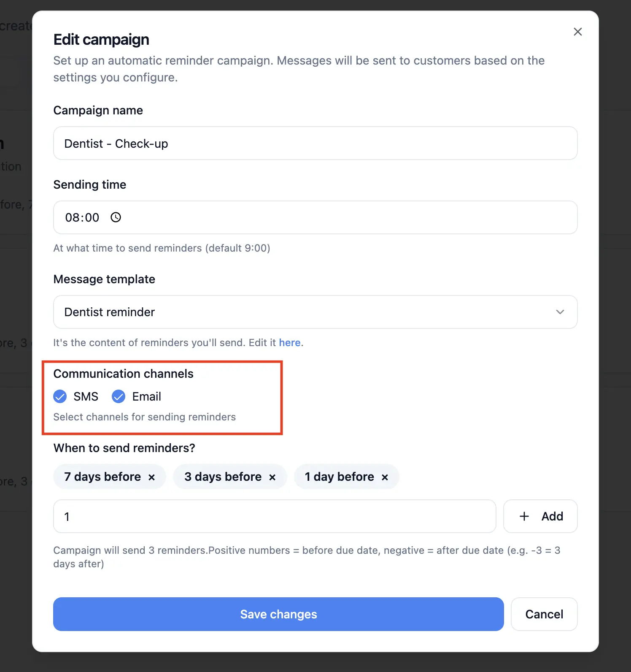This screenshot has height=672, width=631.
Task: Uncheck the Email communication channel
Action: point(119,396)
